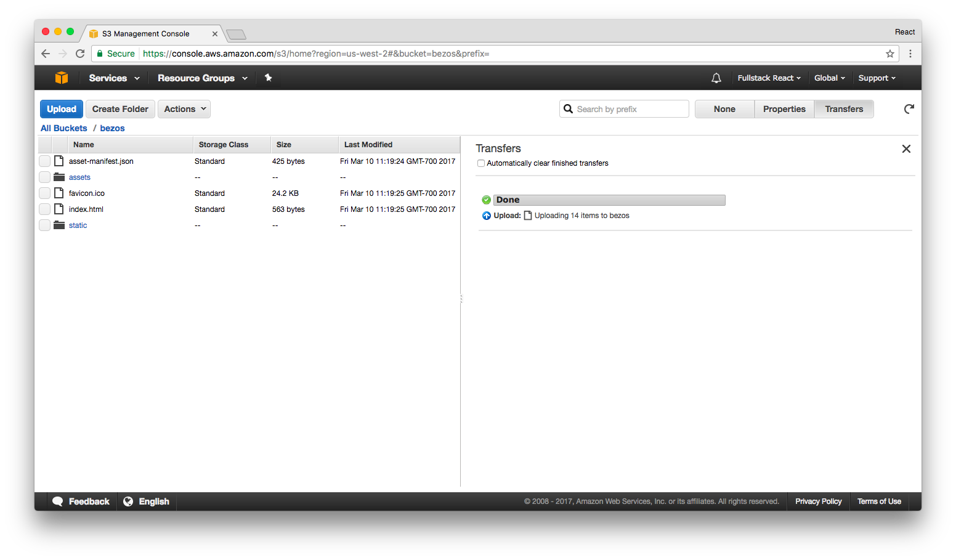Image resolution: width=956 pixels, height=560 pixels.
Task: Click the asset-manifest.json file name
Action: [101, 161]
